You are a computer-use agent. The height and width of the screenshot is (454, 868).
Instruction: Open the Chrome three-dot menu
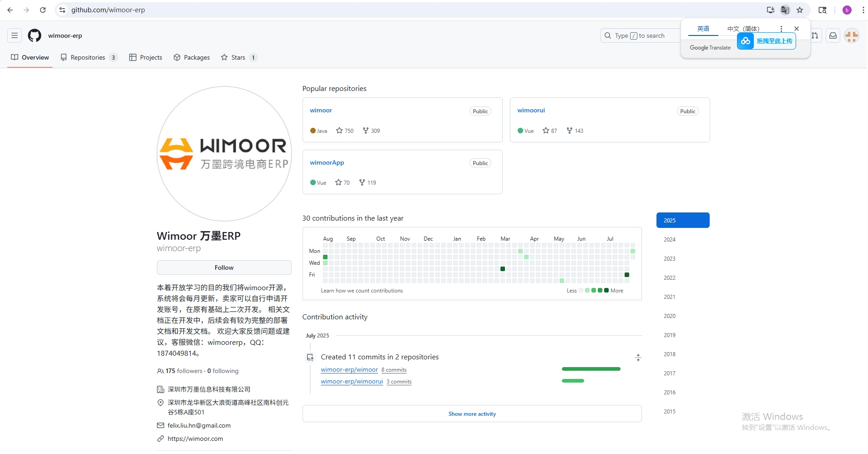tap(863, 10)
